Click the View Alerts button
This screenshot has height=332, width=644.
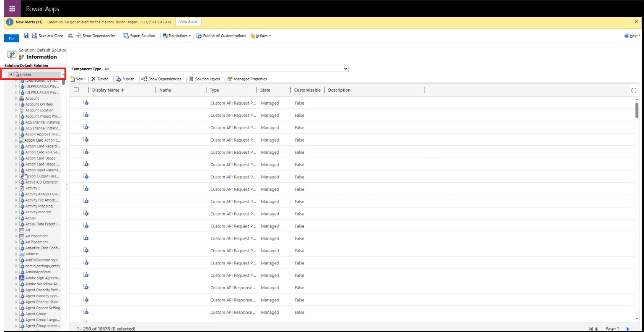(188, 22)
